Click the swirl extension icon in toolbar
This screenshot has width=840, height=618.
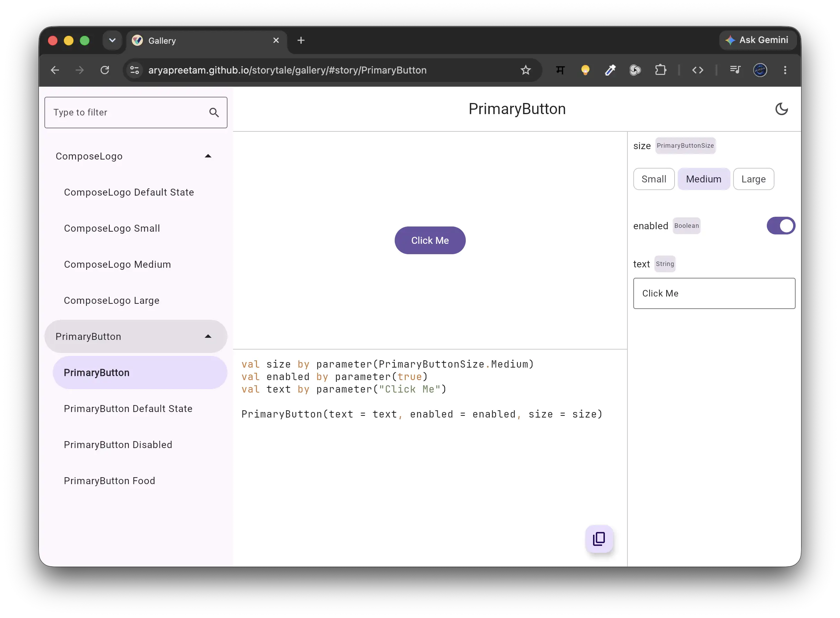pyautogui.click(x=635, y=70)
